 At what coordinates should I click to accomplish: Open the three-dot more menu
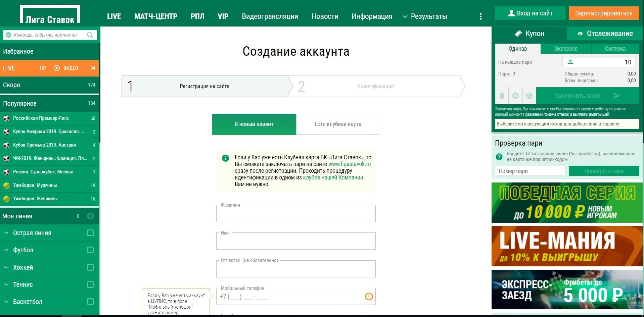(481, 16)
